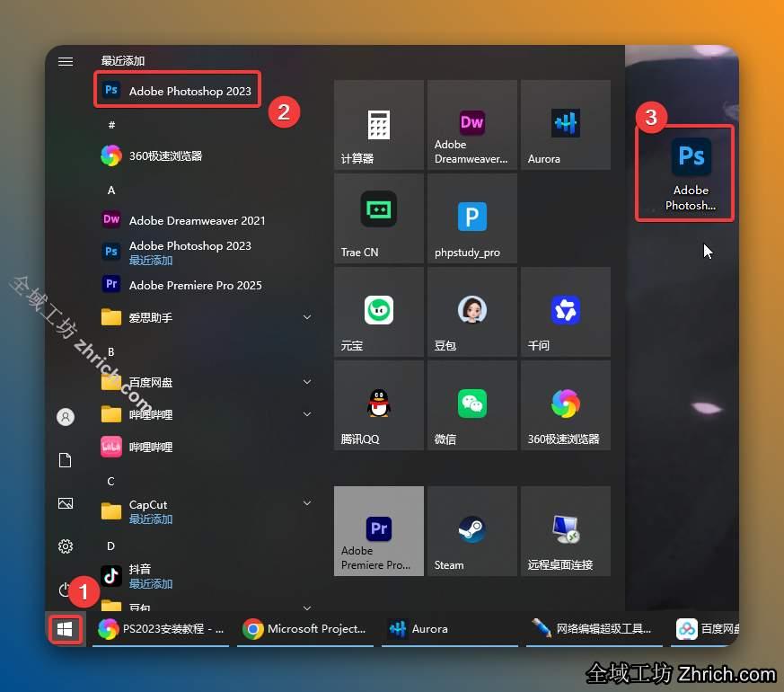Open 远程桌面连接 tile
784x692 pixels.
click(x=566, y=531)
